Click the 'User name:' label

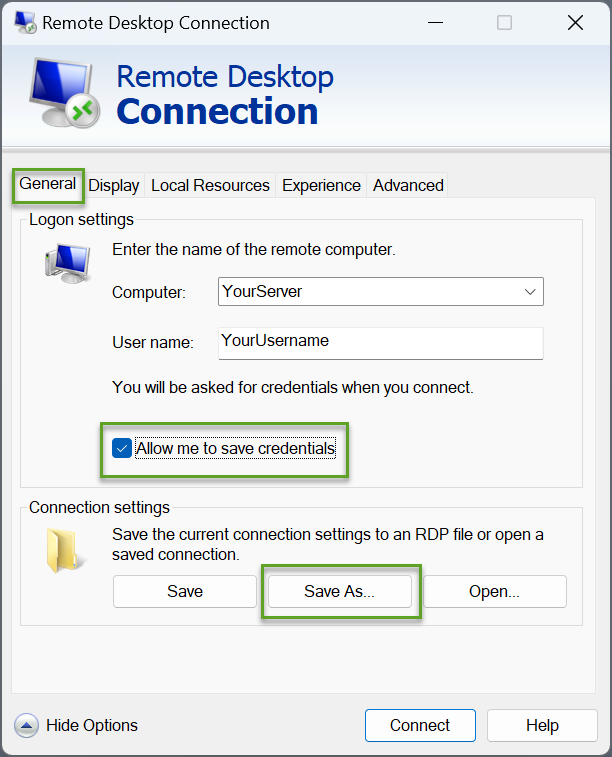153,342
